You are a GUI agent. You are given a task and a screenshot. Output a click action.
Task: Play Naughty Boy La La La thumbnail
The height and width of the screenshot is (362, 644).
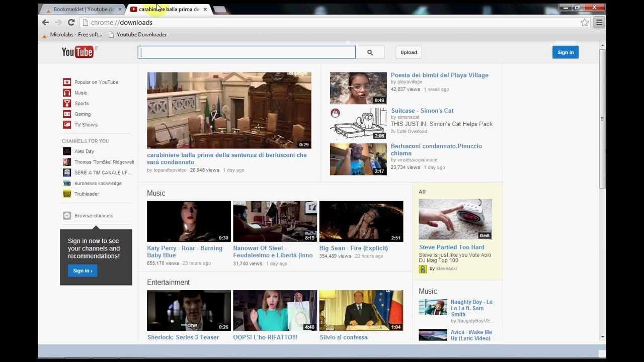[433, 307]
